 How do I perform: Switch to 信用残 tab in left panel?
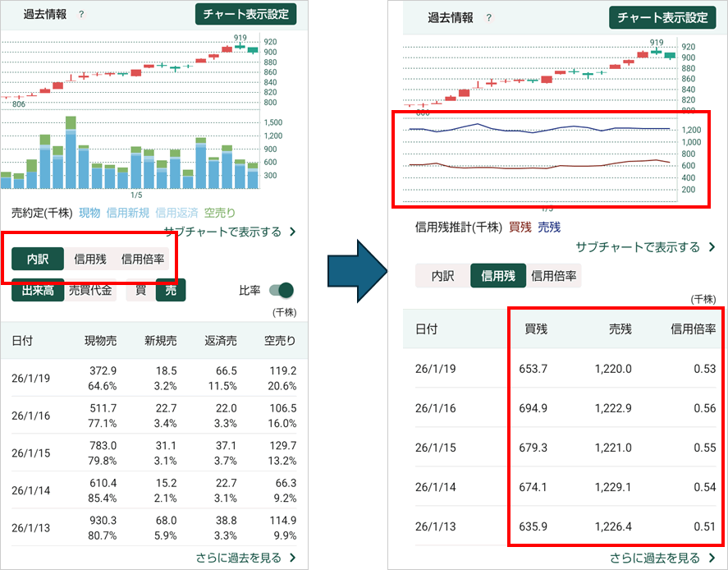click(x=90, y=260)
